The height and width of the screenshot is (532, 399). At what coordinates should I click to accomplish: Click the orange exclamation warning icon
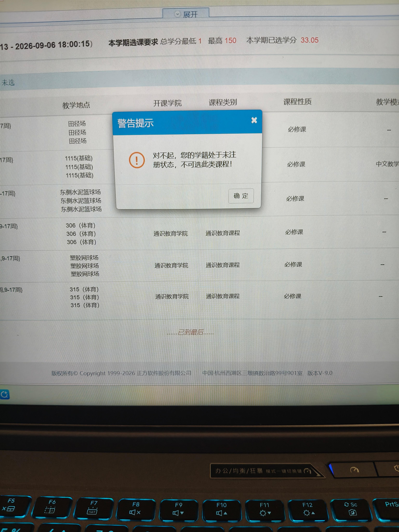tap(137, 160)
